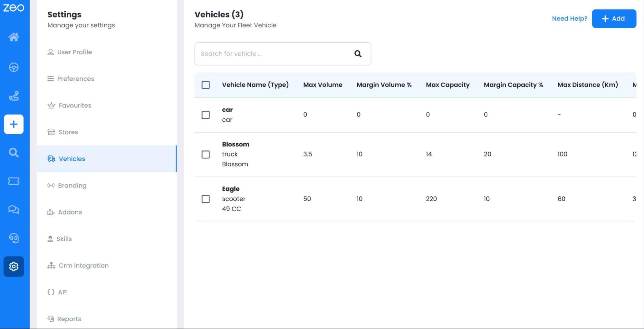The image size is (644, 329).
Task: Click the home icon in left sidebar
Action: pyautogui.click(x=14, y=37)
